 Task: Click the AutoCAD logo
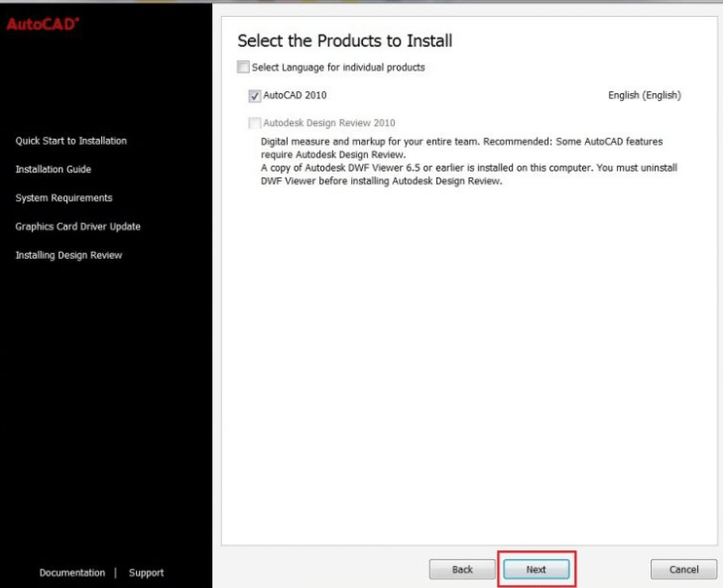click(43, 24)
